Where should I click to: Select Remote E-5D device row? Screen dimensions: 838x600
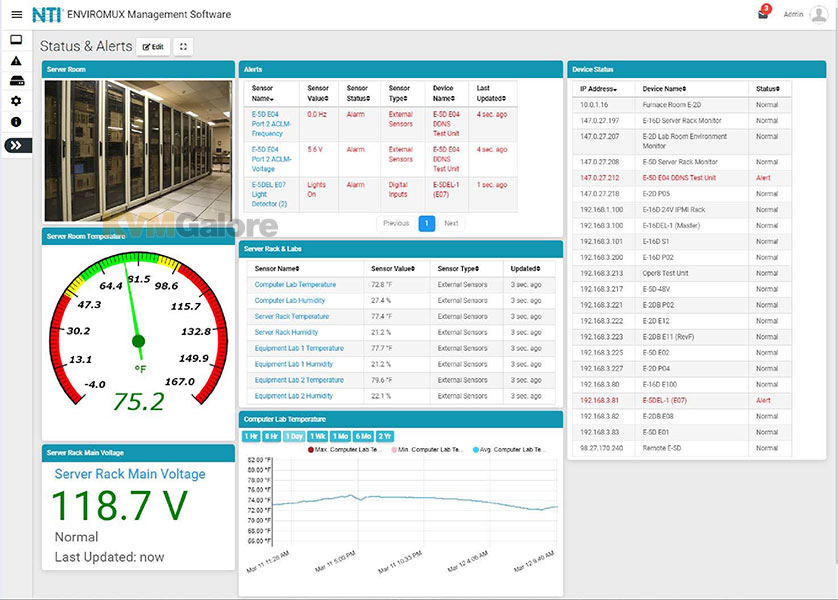click(x=681, y=448)
